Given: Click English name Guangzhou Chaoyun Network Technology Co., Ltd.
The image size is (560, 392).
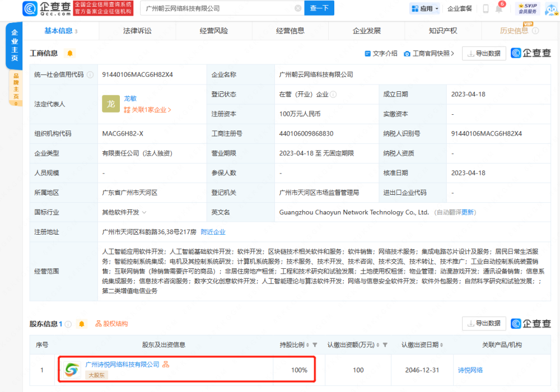Looking at the screenshot, I should (354, 212).
